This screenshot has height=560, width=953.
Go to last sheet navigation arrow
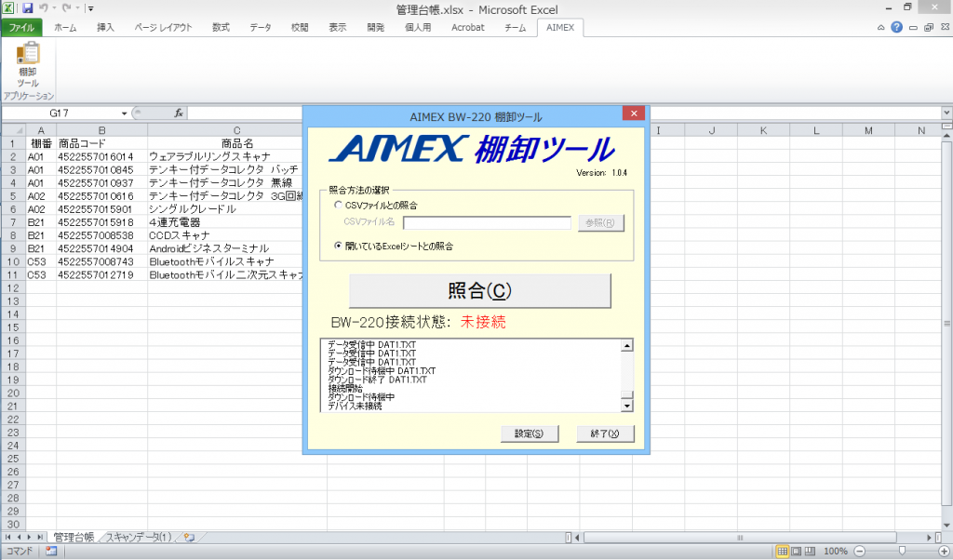pyautogui.click(x=40, y=537)
